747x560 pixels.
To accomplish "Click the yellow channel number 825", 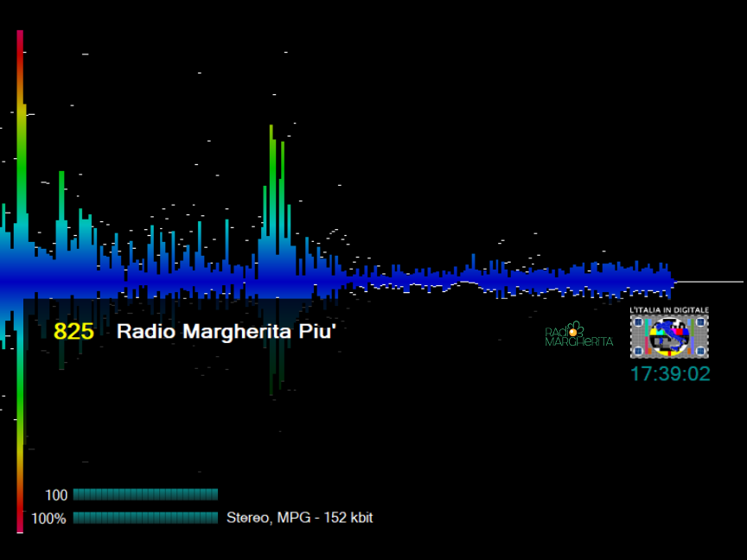I will (x=73, y=331).
